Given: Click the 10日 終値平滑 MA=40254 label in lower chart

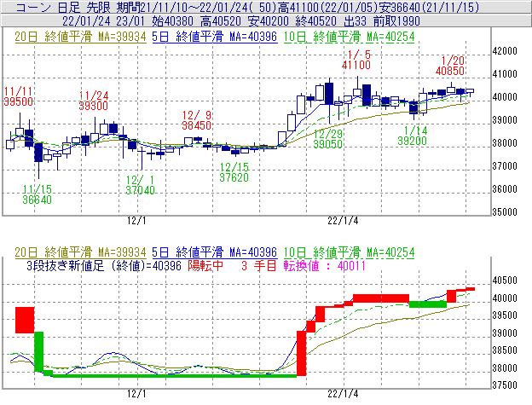Looking at the screenshot, I should (x=349, y=252).
